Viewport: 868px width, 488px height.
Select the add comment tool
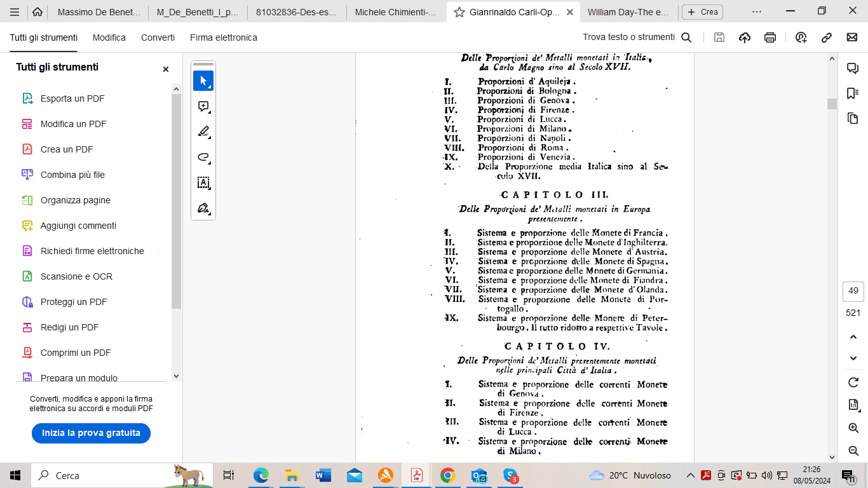point(203,106)
